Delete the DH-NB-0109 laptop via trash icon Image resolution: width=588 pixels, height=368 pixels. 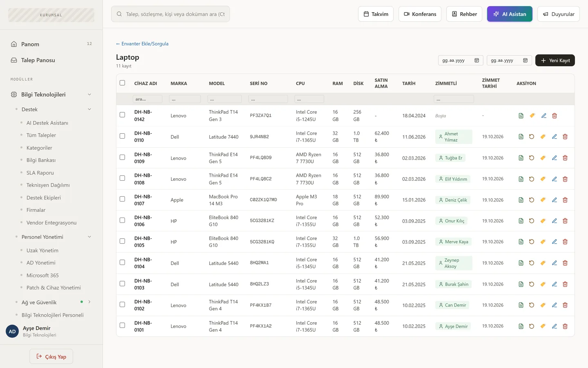565,158
